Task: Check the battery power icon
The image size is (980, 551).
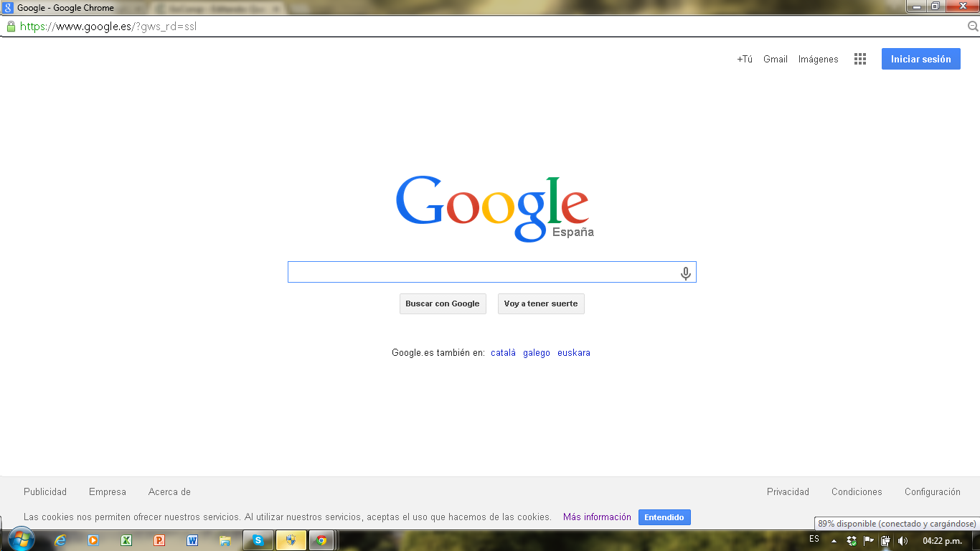Action: 885,541
